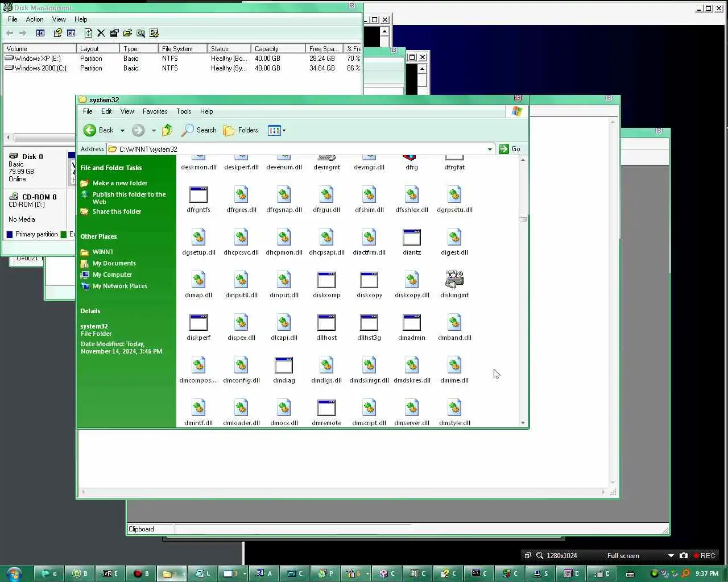Click Refresh icon in Disk Management toolbar

pos(88,33)
